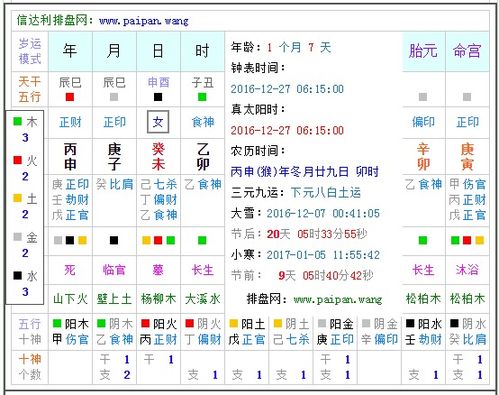Click the 阴水 癸比肩 cell
This screenshot has height=395, width=499.
[467, 332]
